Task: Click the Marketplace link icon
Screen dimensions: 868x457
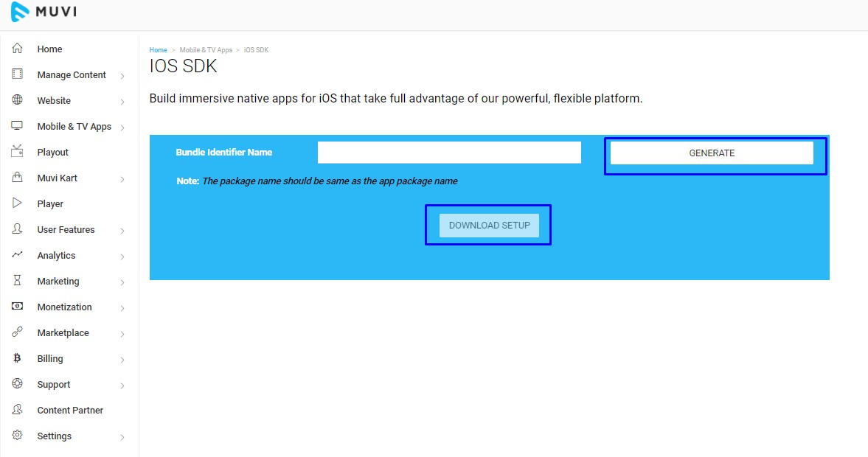Action: [17, 332]
